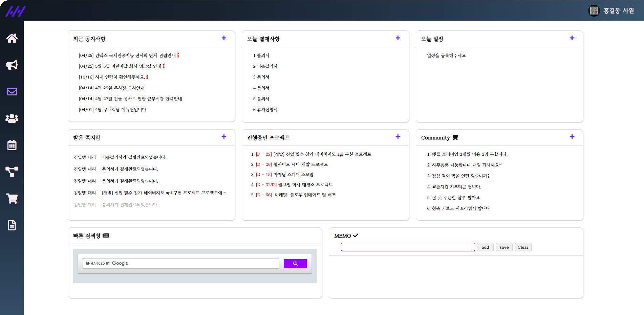This screenshot has width=644, height=315.
Task: Open the envelope messages icon
Action: tap(12, 92)
